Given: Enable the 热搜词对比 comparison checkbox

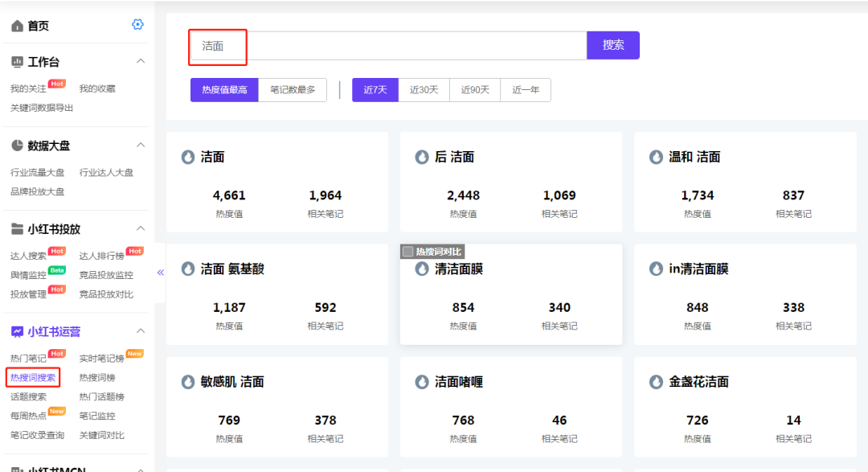Looking at the screenshot, I should click(408, 251).
